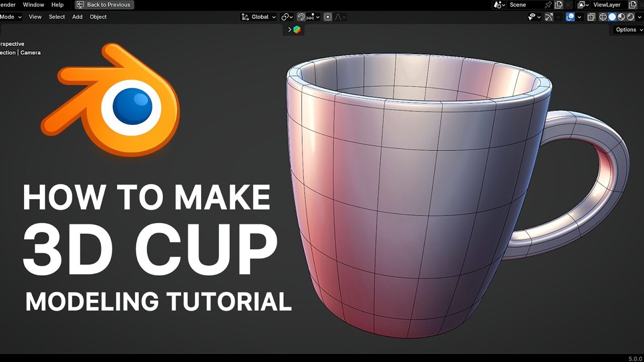Click the 5.0.0 version number in status bar

635,358
